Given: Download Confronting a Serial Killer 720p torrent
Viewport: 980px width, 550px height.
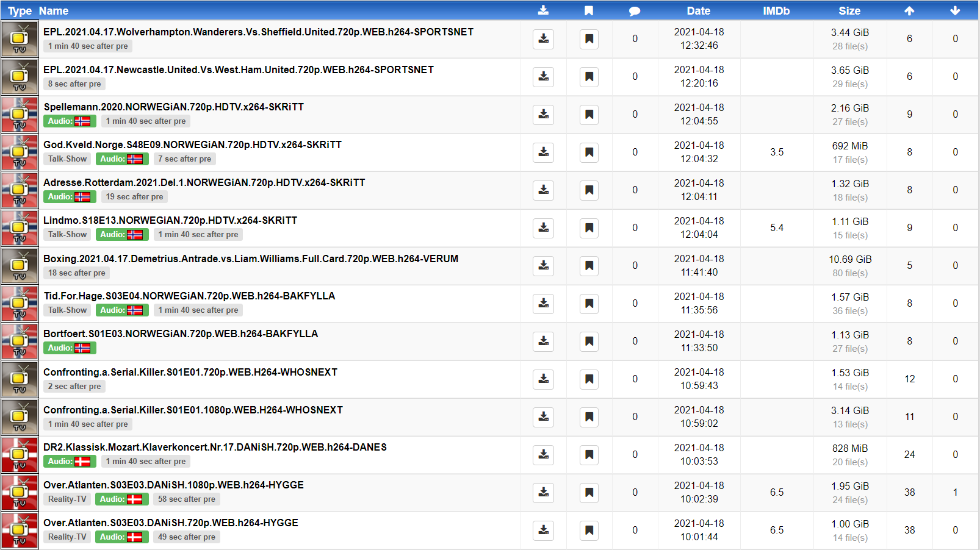Looking at the screenshot, I should [543, 379].
